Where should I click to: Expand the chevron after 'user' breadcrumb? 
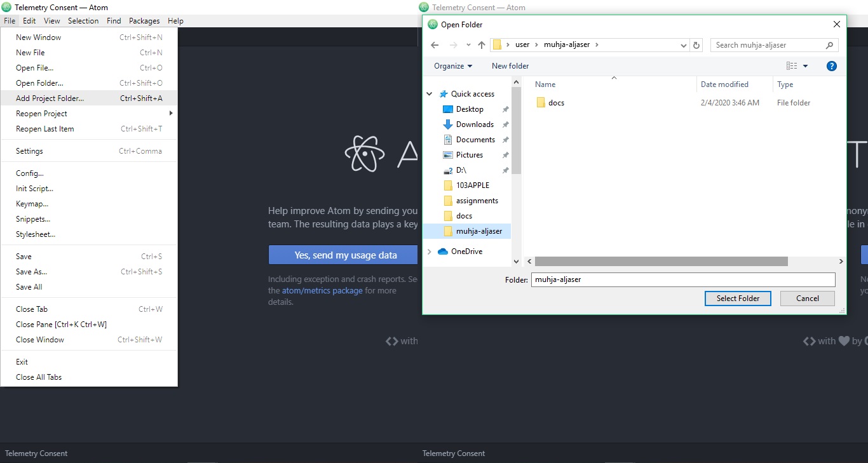click(536, 45)
